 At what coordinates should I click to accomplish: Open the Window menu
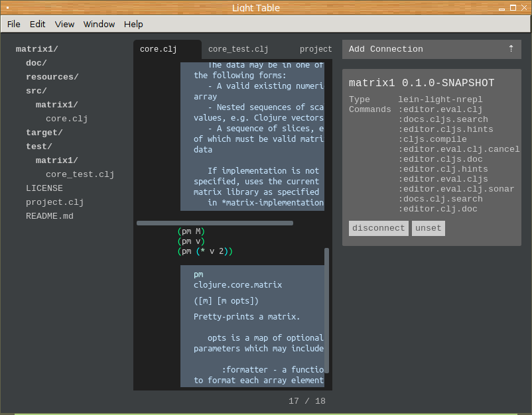click(99, 24)
